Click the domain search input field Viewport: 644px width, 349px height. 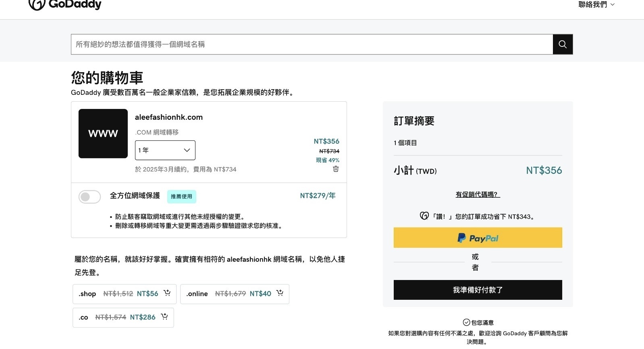(312, 44)
